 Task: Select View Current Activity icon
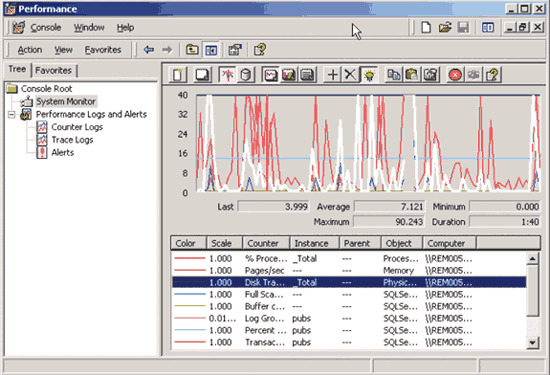coord(227,75)
